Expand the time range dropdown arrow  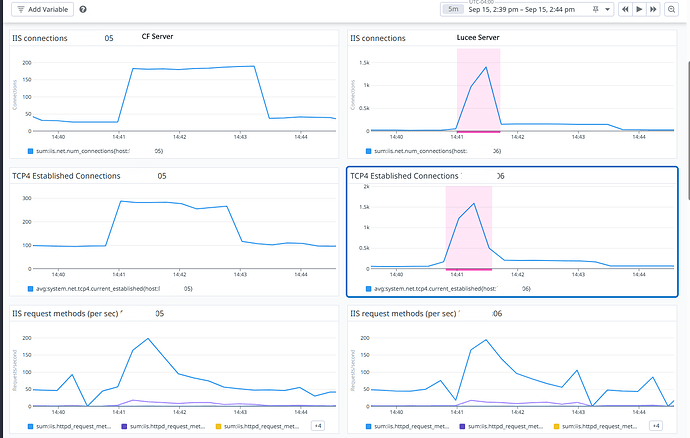(608, 9)
